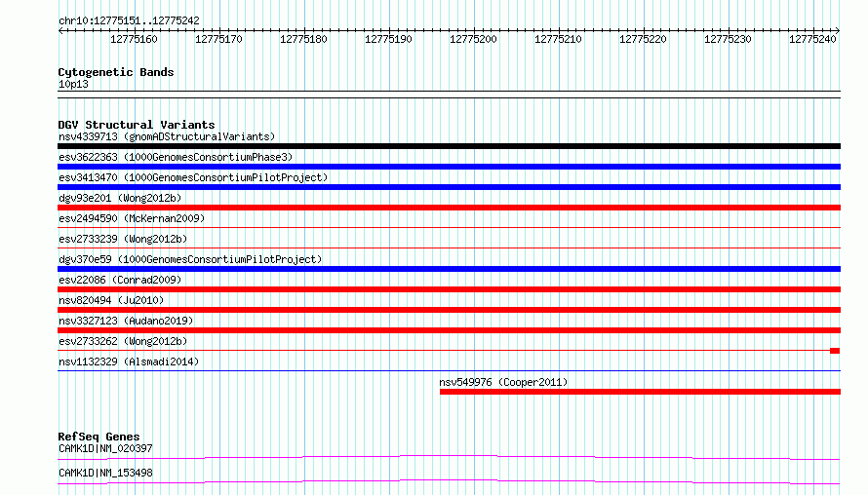Open variant nsv4339713 gnomADStructuralVariants label
Image resolution: width=868 pixels, height=495 pixels.
coord(167,136)
